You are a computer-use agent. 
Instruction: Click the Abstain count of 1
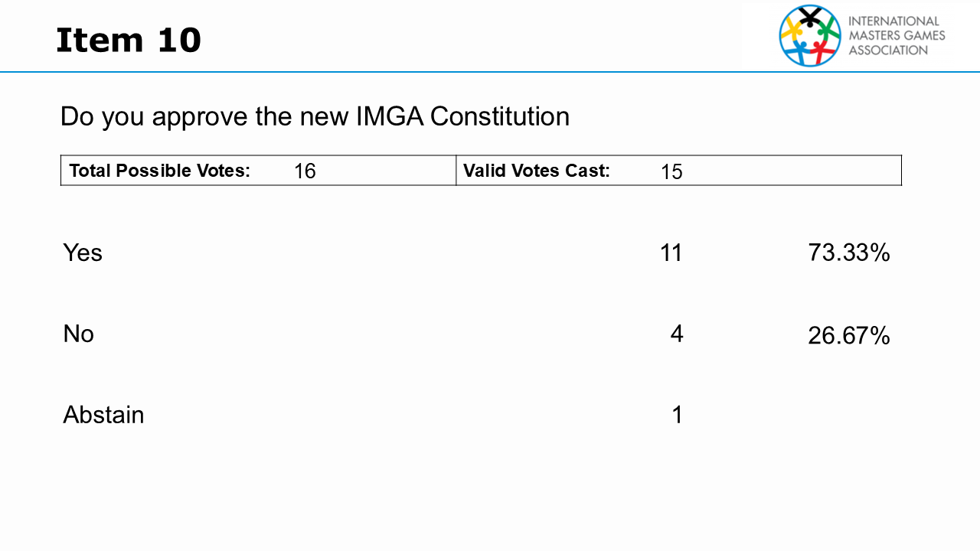tap(677, 415)
